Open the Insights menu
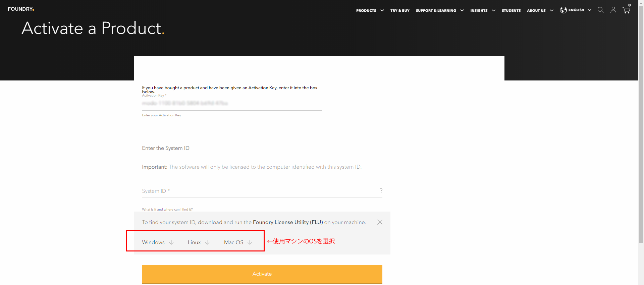This screenshot has height=285, width=644. [479, 10]
